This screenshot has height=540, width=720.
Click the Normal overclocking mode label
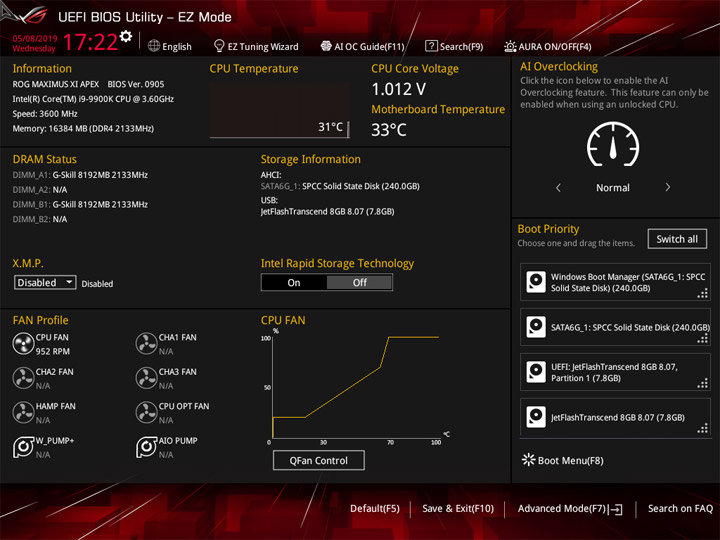(x=613, y=187)
